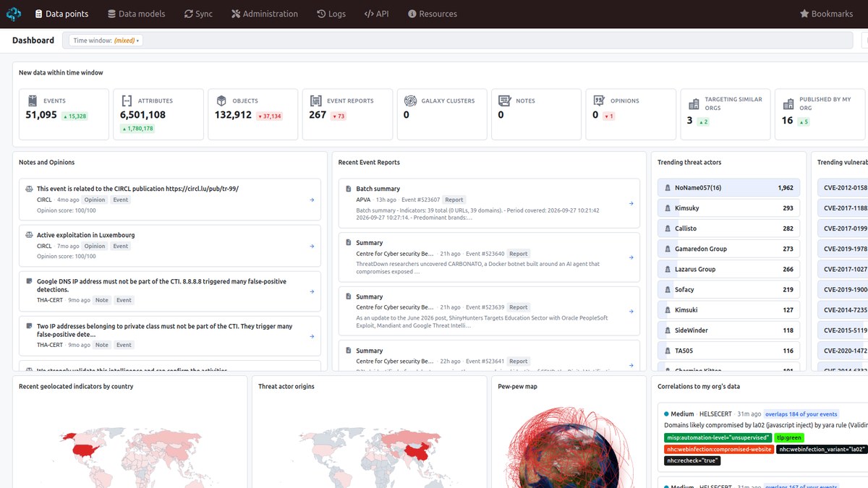Open the Time window dropdown

coord(106,40)
